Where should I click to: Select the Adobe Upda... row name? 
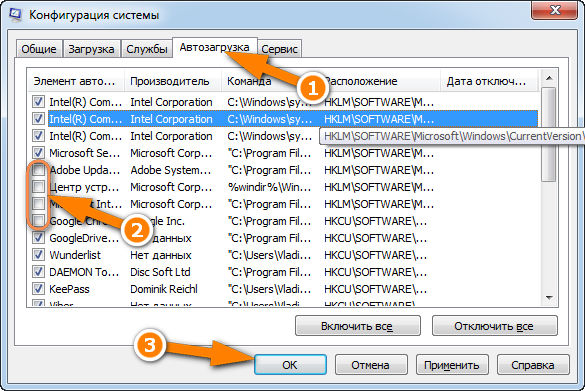[x=85, y=170]
